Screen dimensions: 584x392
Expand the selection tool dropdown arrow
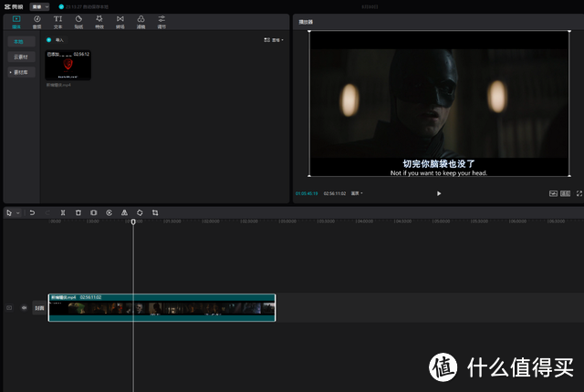[x=17, y=212]
